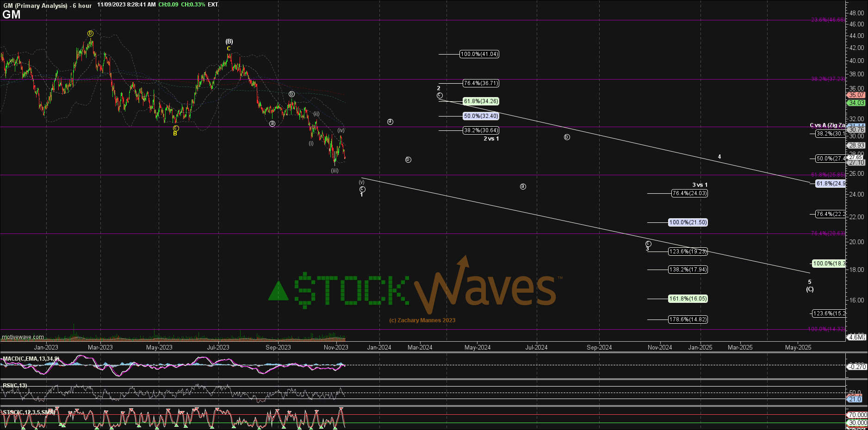Click the magenta 76.4%(20.63) level label
Viewport: 868px width, 430px height.
point(828,233)
